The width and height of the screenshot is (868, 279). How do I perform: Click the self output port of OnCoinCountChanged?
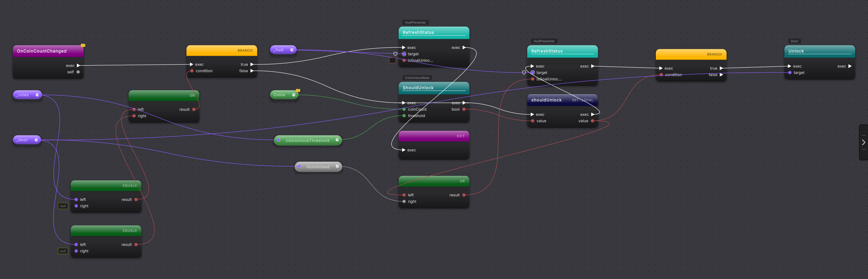tap(78, 72)
